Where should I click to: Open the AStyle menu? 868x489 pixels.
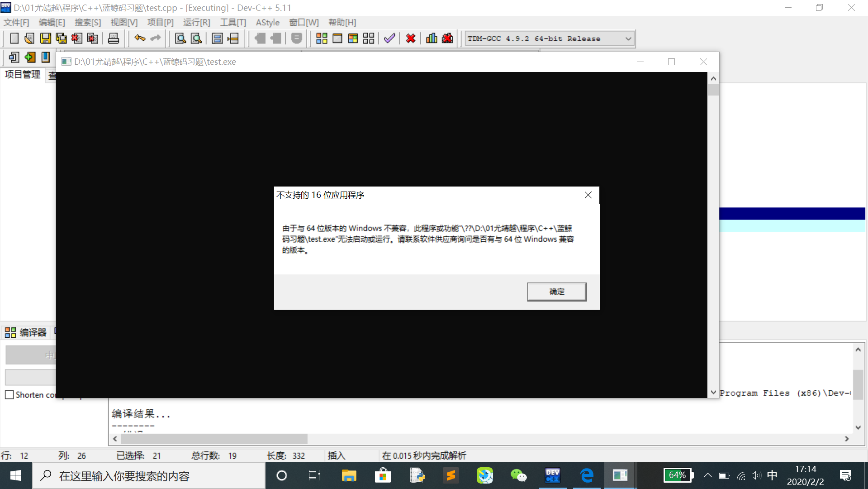[268, 22]
